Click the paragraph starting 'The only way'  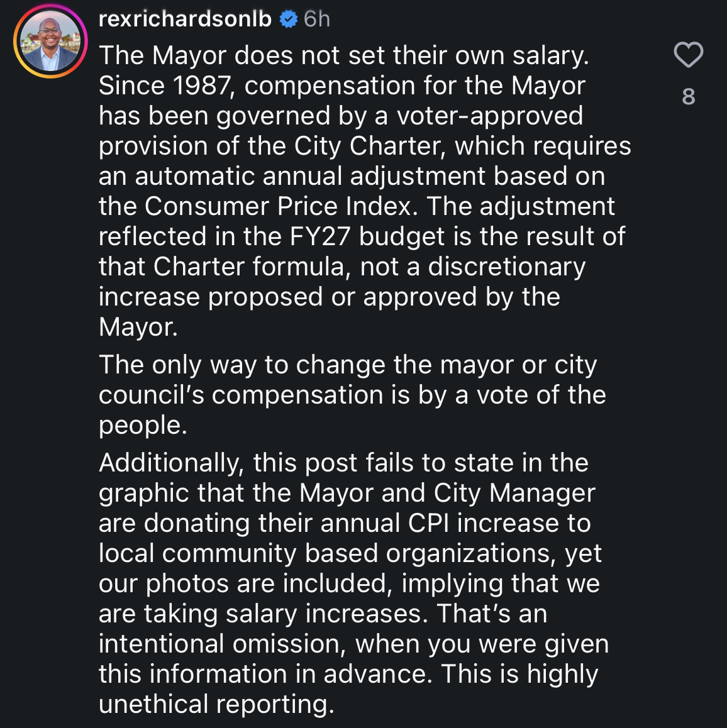coord(352,395)
